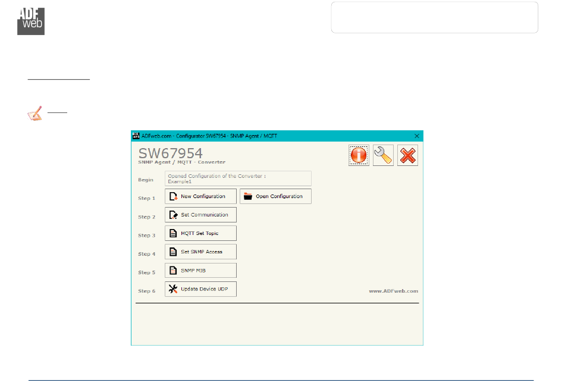Launch Update Device UDP
Image resolution: width=565 pixels, height=392 pixels.
[x=200, y=289]
